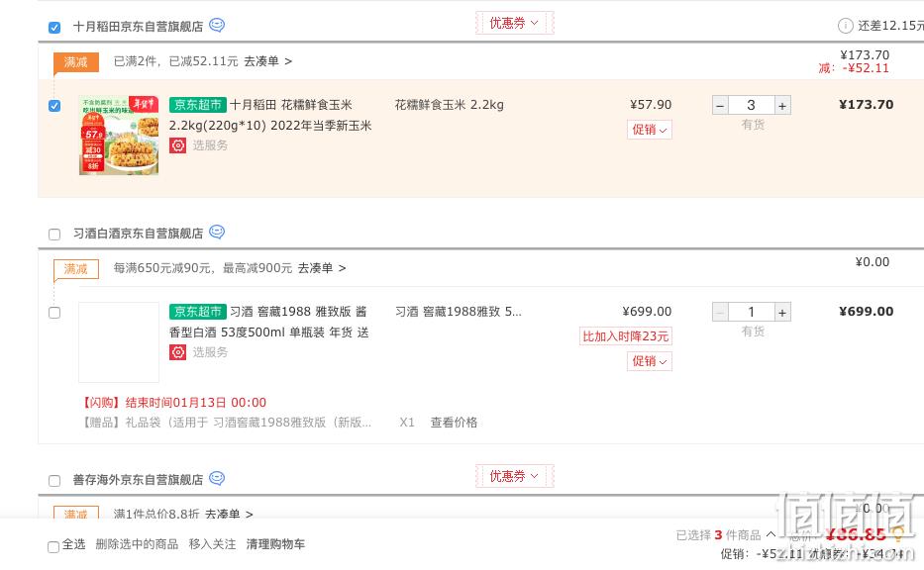924x570 pixels.
Task: Click 去凑单 for 每满650元减90元 promotion
Action: click(322, 268)
